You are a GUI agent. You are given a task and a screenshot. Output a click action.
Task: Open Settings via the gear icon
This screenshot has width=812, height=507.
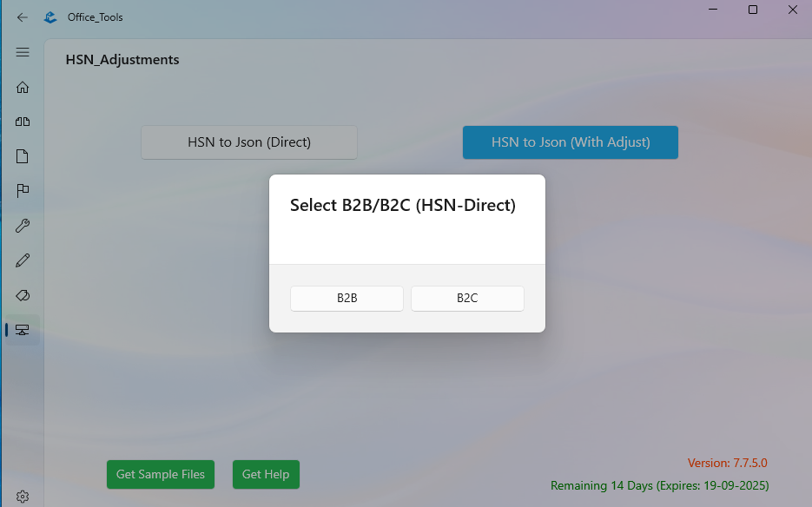click(23, 496)
